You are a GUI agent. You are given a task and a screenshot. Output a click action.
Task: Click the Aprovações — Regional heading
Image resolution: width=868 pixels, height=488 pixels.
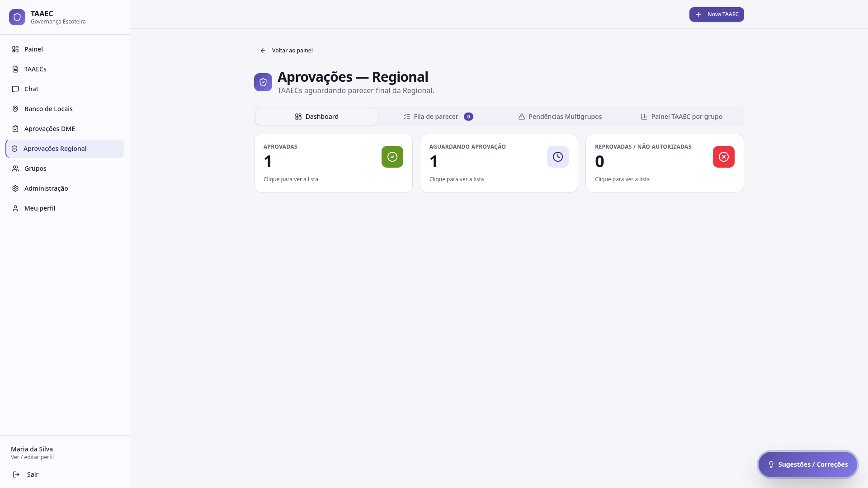coord(353,77)
